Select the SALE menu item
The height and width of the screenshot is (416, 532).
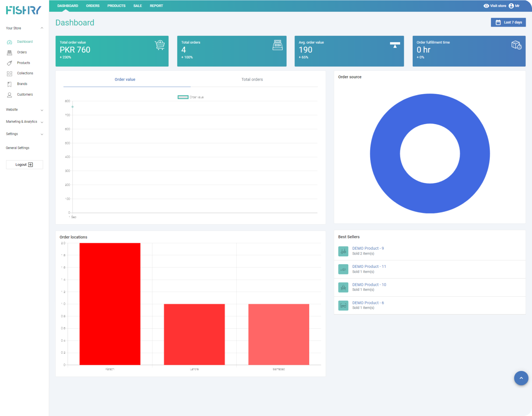click(x=137, y=6)
